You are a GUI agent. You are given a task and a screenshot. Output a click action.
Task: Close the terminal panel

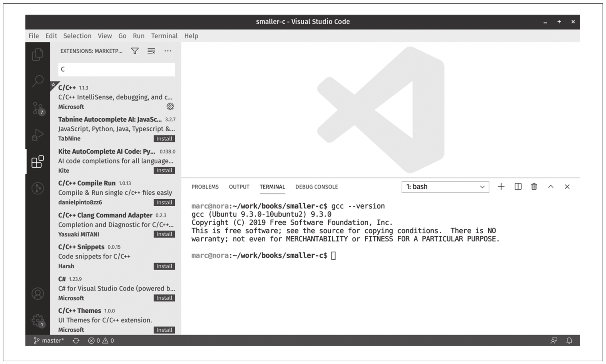[567, 187]
